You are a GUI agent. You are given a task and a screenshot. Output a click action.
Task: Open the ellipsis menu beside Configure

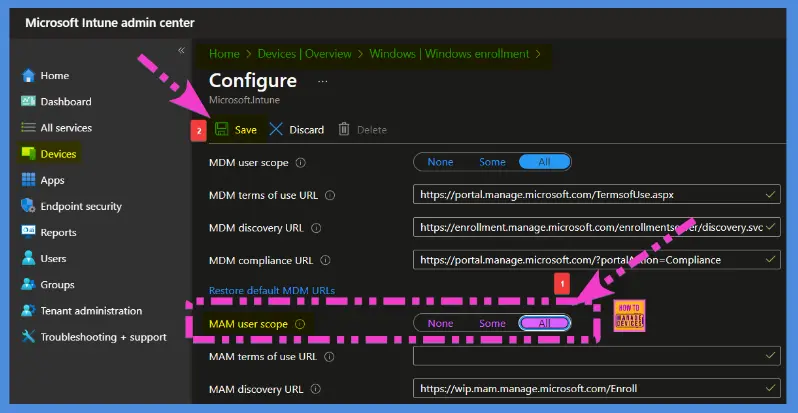323,81
